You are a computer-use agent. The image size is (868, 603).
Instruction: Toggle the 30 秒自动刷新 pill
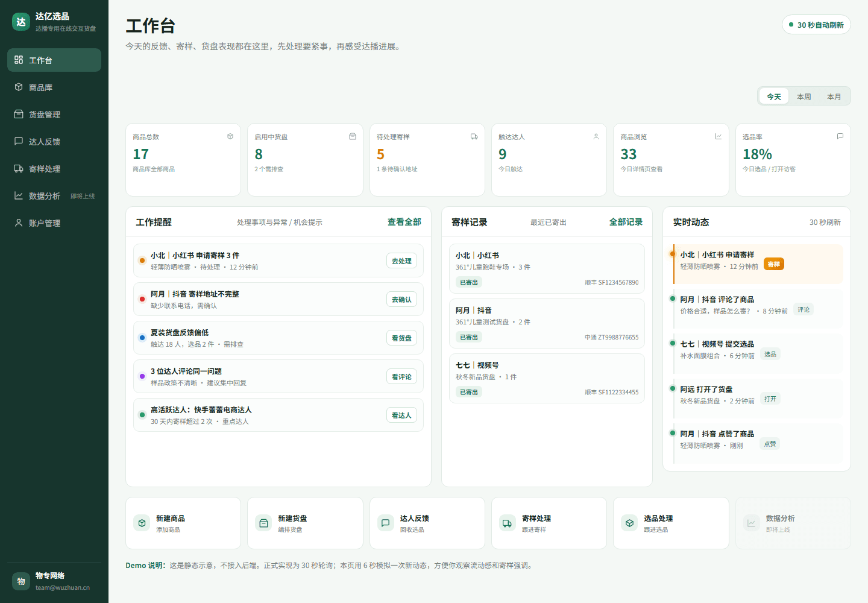(816, 25)
